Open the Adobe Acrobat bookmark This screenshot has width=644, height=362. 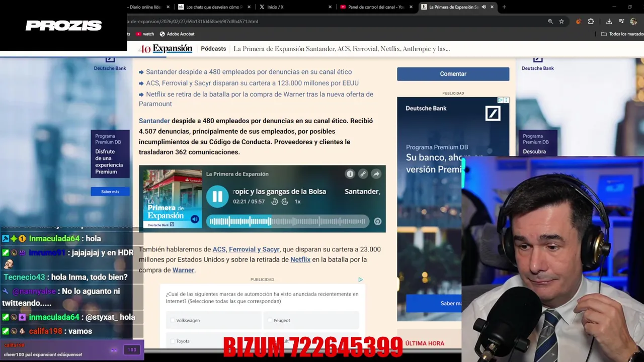click(177, 34)
